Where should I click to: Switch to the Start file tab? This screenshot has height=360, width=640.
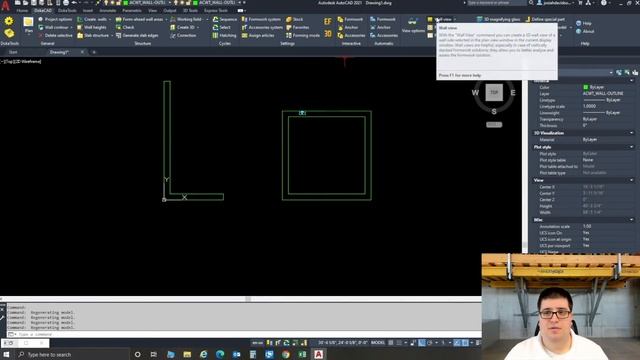pos(13,52)
